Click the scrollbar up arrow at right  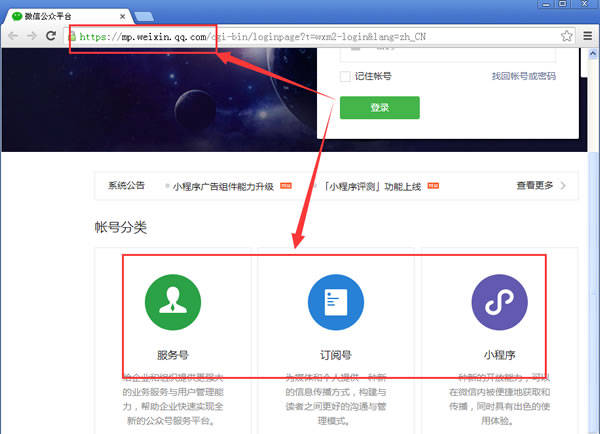[593, 54]
